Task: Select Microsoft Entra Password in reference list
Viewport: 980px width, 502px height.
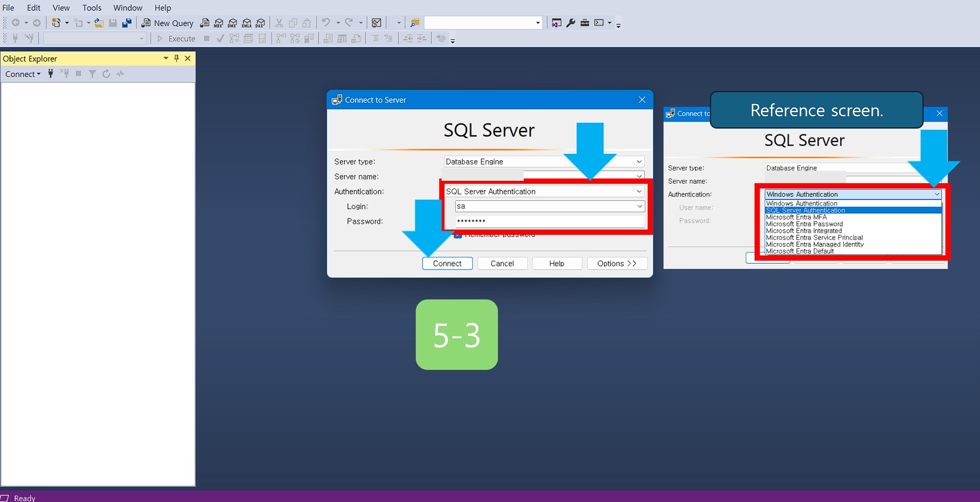Action: [x=853, y=224]
